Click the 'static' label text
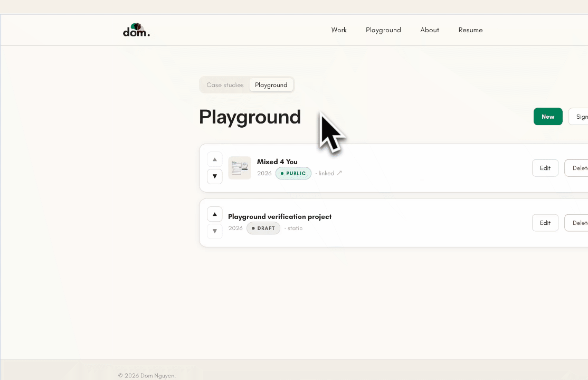This screenshot has width=588, height=380. coord(295,228)
